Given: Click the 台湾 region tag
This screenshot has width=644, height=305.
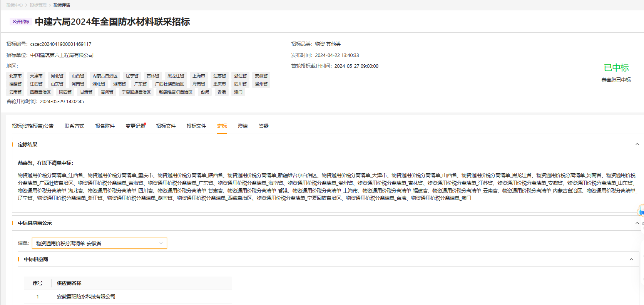Looking at the screenshot, I should [x=205, y=92].
